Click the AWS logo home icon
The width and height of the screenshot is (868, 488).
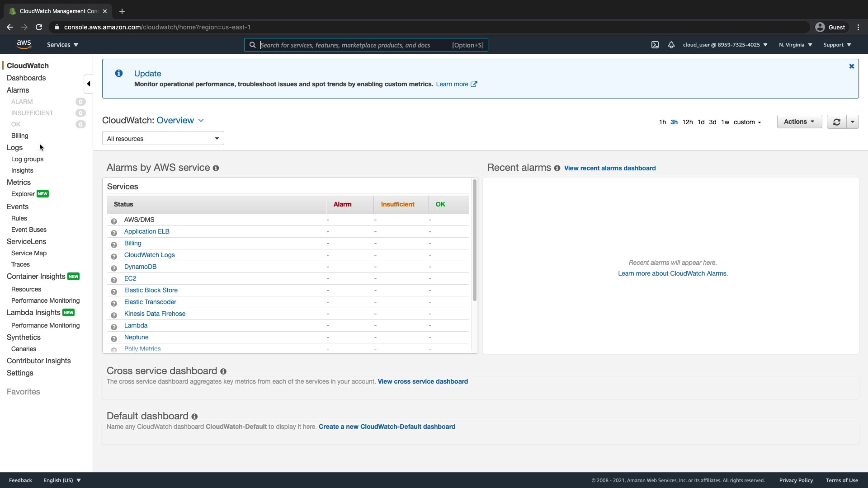[24, 44]
